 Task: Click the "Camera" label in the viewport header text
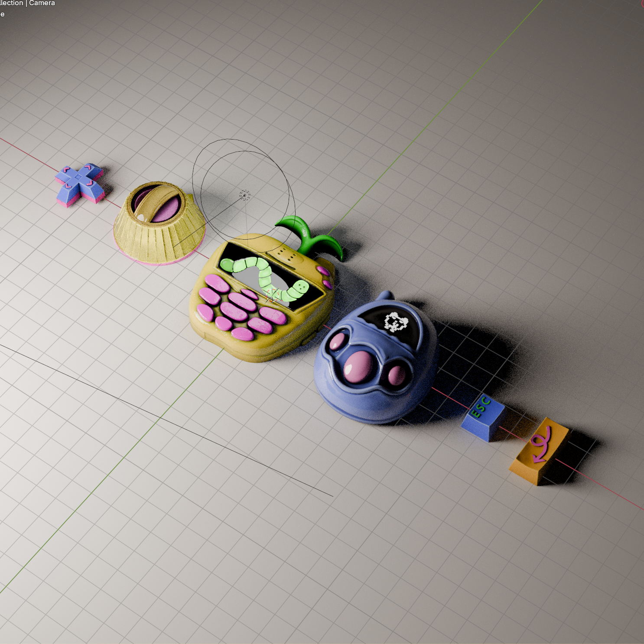coord(42,3)
